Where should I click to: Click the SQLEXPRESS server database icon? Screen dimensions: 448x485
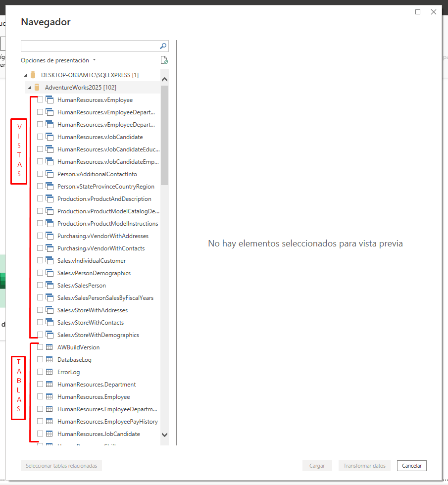click(x=33, y=75)
